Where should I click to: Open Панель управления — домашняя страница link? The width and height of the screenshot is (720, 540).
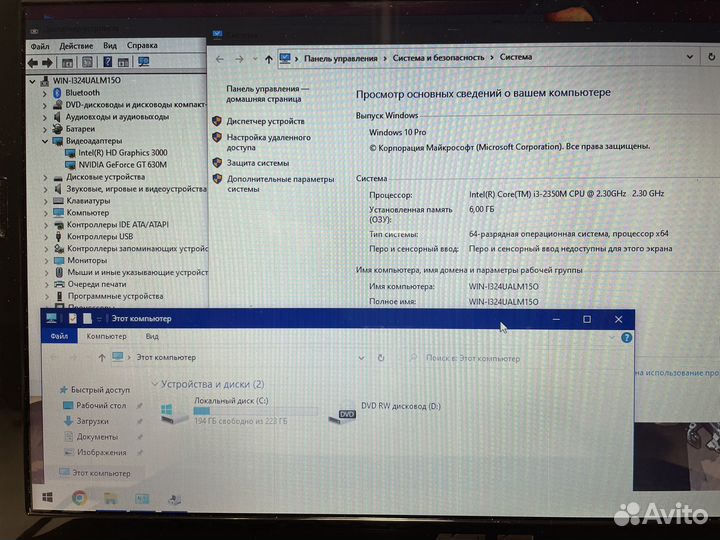(267, 94)
